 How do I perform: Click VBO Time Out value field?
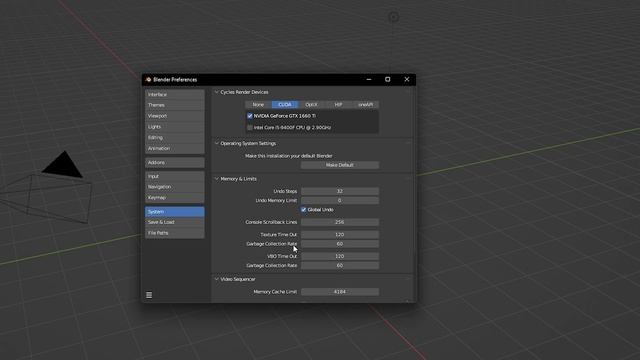click(340, 256)
